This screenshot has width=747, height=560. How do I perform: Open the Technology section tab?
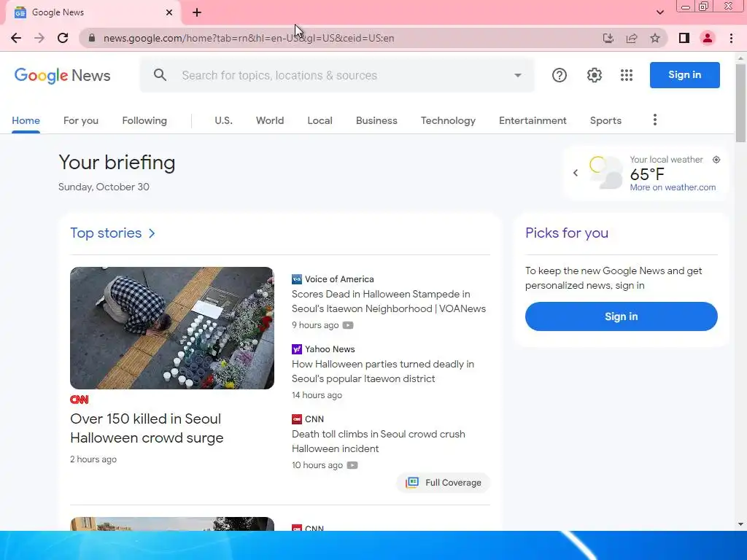[448, 120]
